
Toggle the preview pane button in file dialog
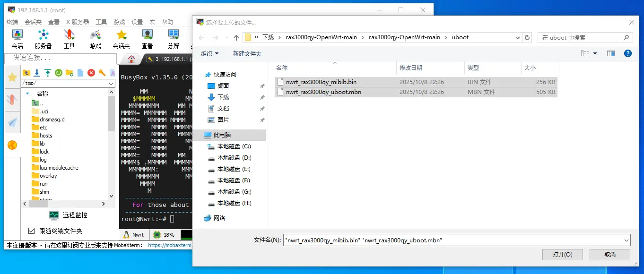[x=610, y=53]
